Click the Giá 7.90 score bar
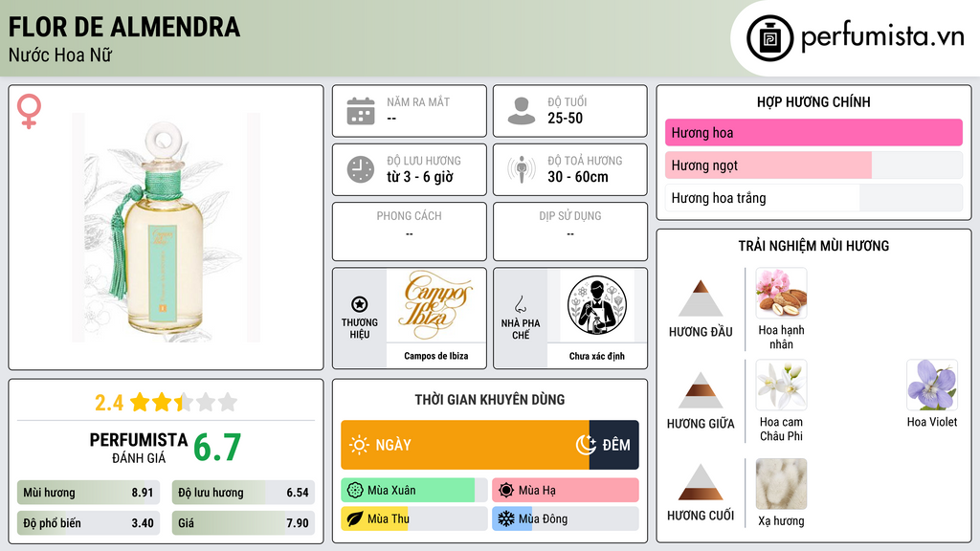 tap(243, 523)
